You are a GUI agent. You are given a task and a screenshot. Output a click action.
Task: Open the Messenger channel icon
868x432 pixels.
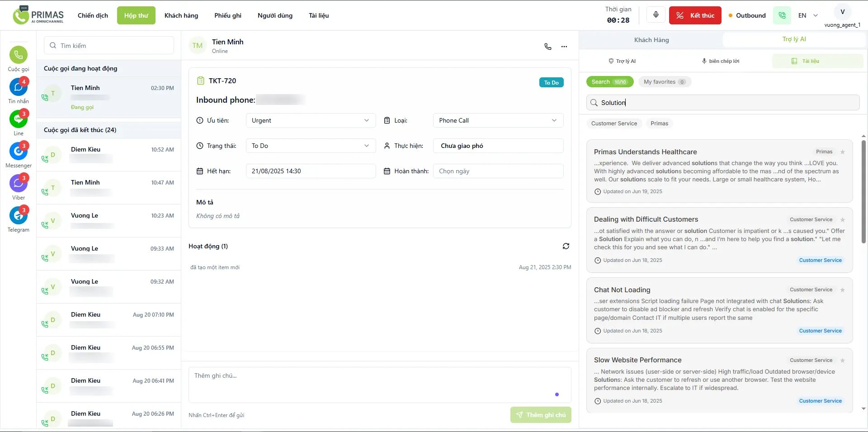tap(18, 152)
